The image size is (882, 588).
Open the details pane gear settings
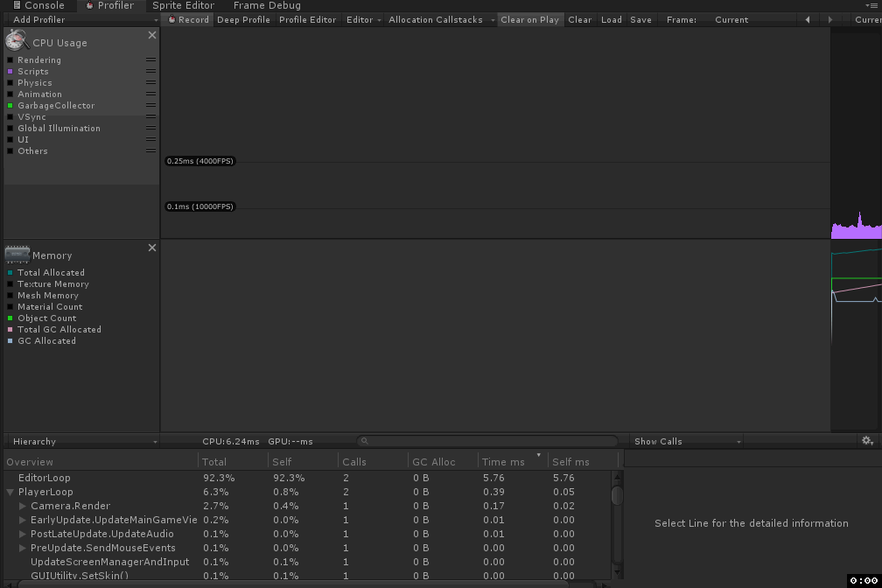[867, 441]
